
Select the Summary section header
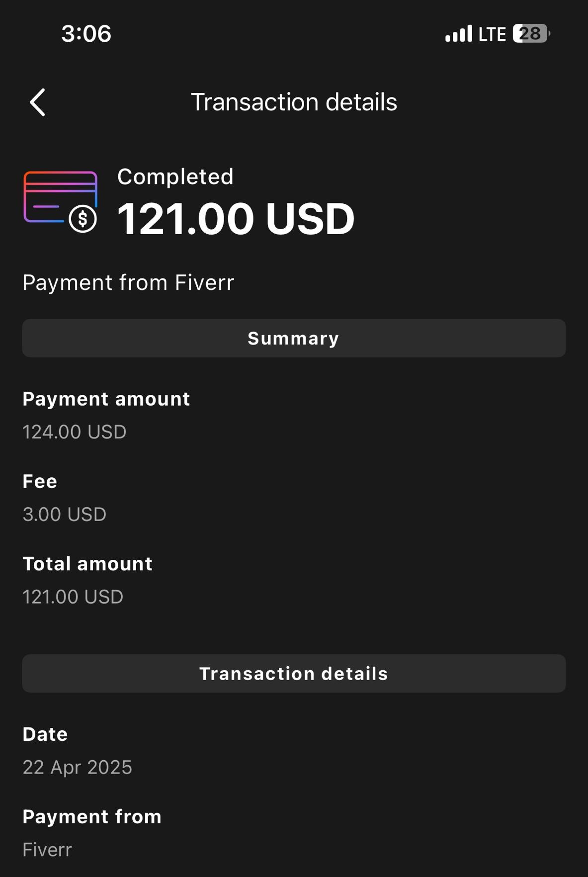pos(294,338)
